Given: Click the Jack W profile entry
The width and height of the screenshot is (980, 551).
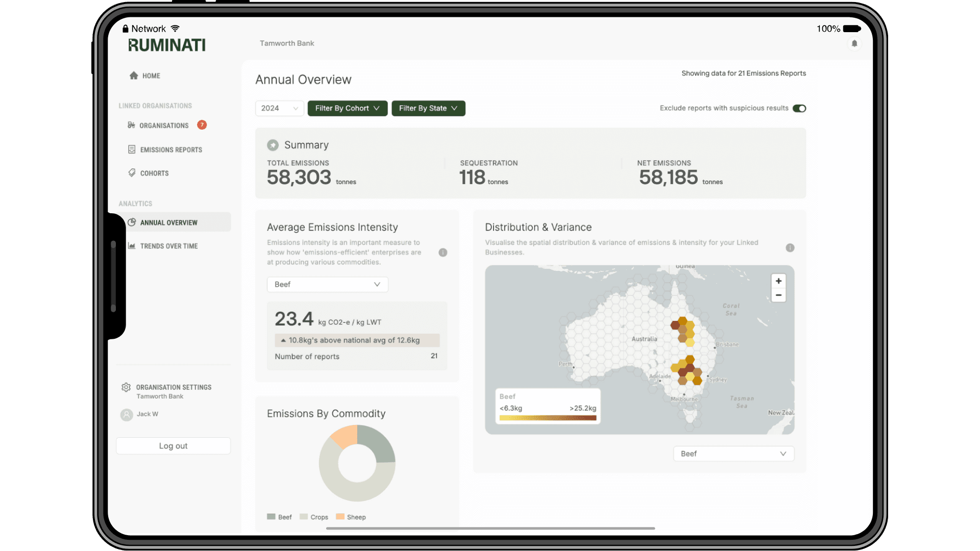Looking at the screenshot, I should (x=146, y=414).
